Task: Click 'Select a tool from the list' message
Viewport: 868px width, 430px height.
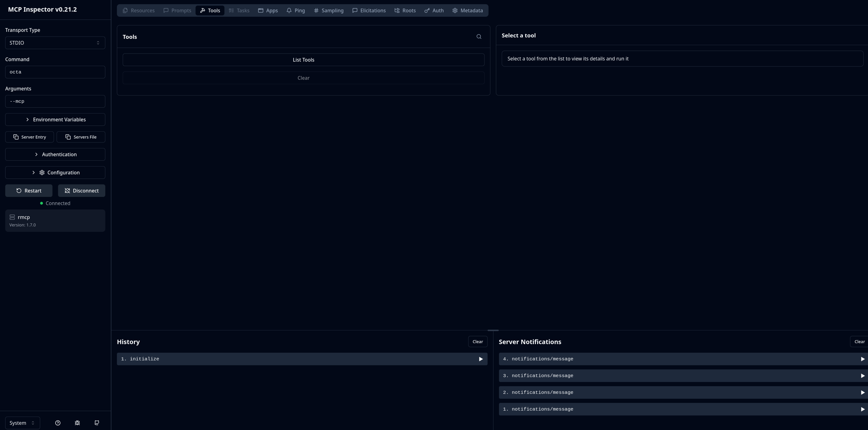Action: coord(568,59)
